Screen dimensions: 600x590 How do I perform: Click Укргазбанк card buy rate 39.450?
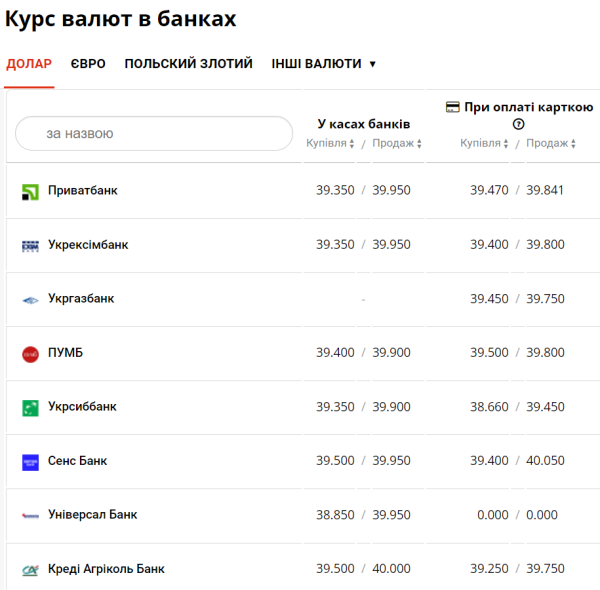pos(489,298)
